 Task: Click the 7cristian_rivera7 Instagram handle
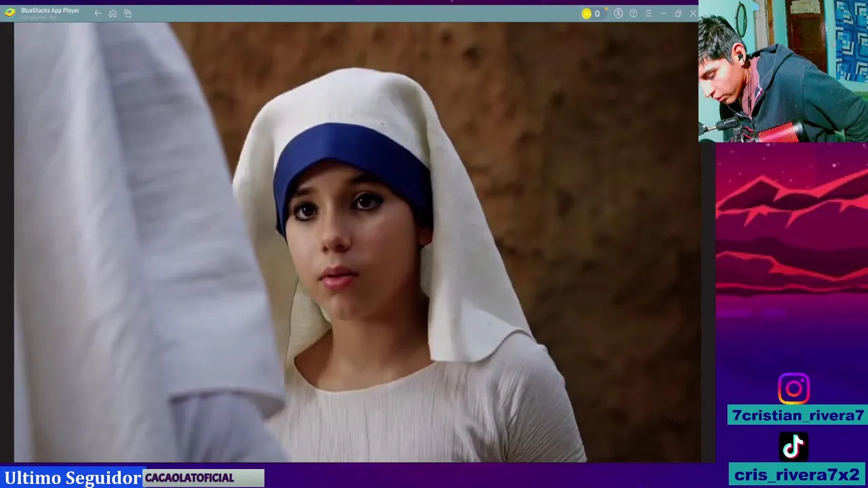pos(797,415)
